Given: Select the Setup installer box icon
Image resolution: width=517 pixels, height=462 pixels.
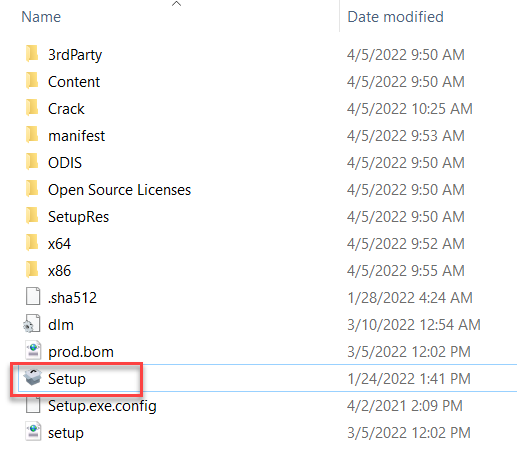Looking at the screenshot, I should (33, 378).
